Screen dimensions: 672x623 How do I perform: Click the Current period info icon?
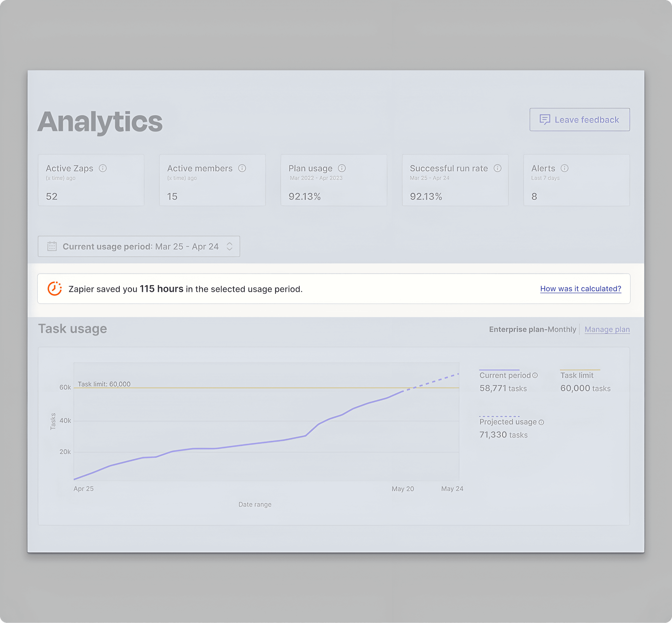coord(535,376)
